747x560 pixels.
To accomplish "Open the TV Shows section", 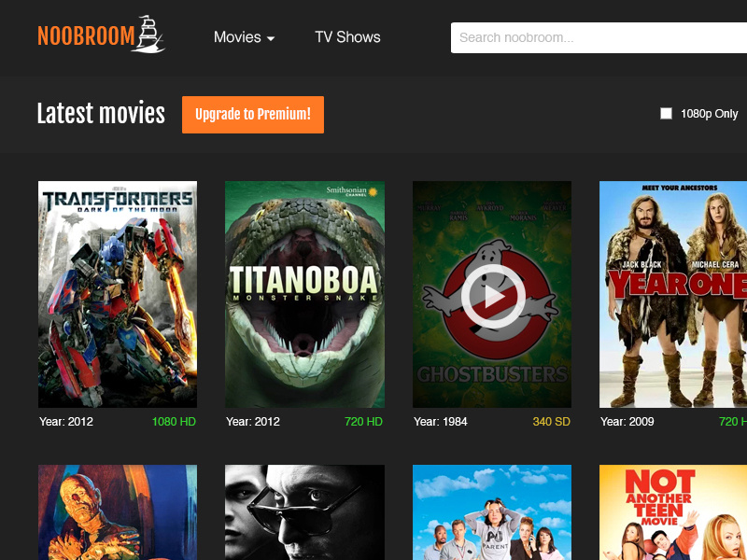I will [347, 37].
